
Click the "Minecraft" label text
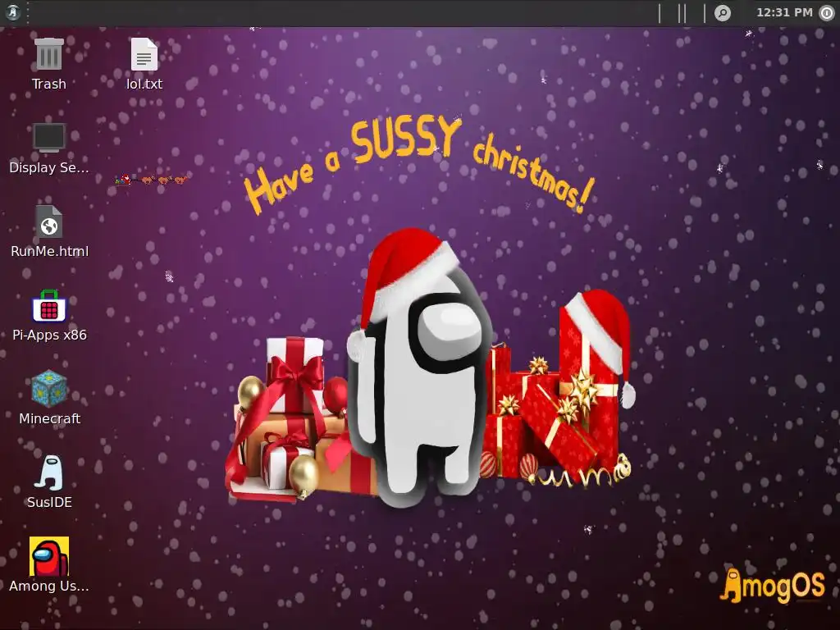point(49,418)
